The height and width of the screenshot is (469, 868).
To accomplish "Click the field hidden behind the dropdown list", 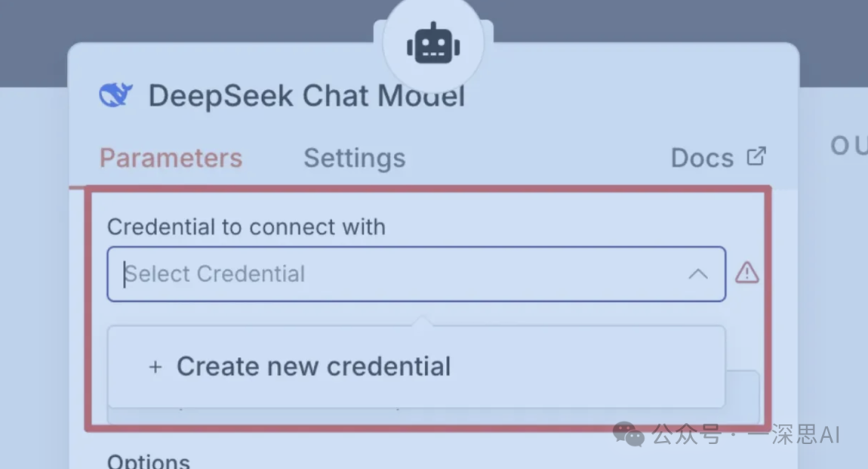I will tap(743, 397).
